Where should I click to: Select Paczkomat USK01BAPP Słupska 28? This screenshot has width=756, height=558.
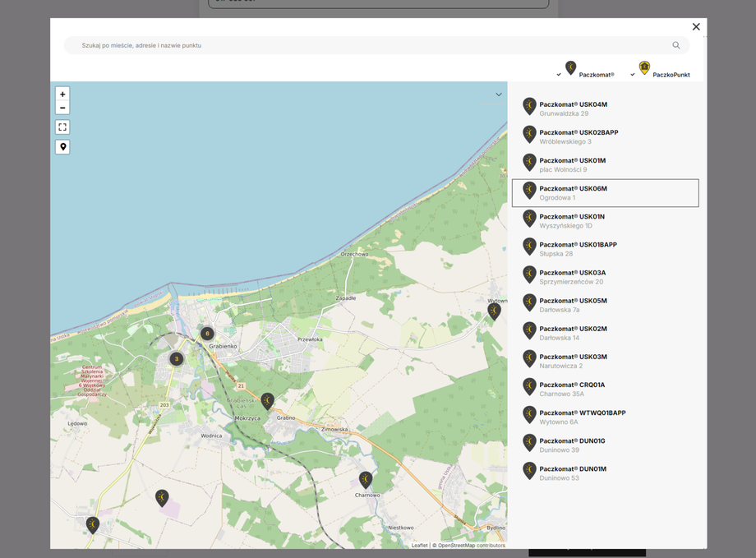click(605, 249)
